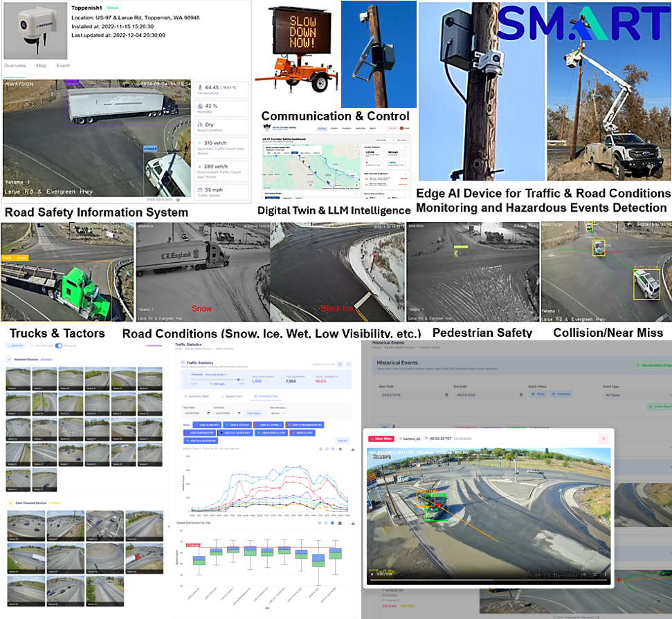Toggle site US97 & PROGRESSIVE RD chip
672x619 pixels.
305,425
